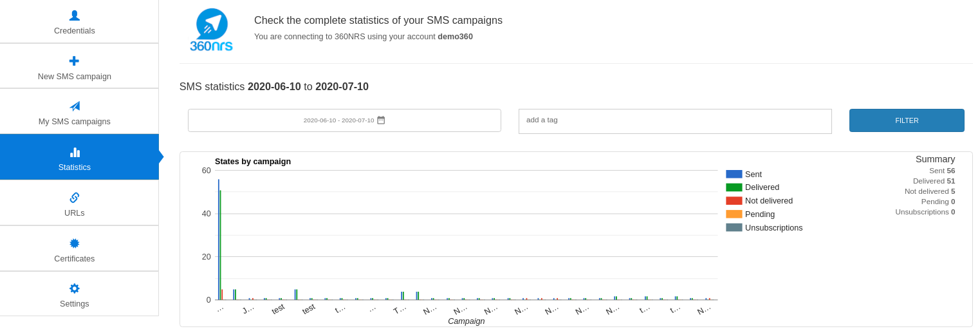Toggle the Sent series in chart legend

coord(753,175)
